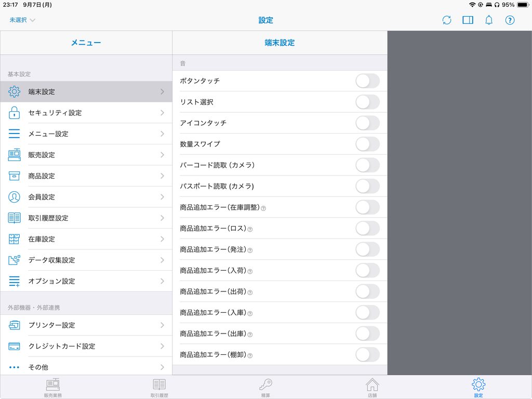The image size is (532, 399).
Task: Click help icon beside 商品追加エラー(ロス)
Action: 250,229
